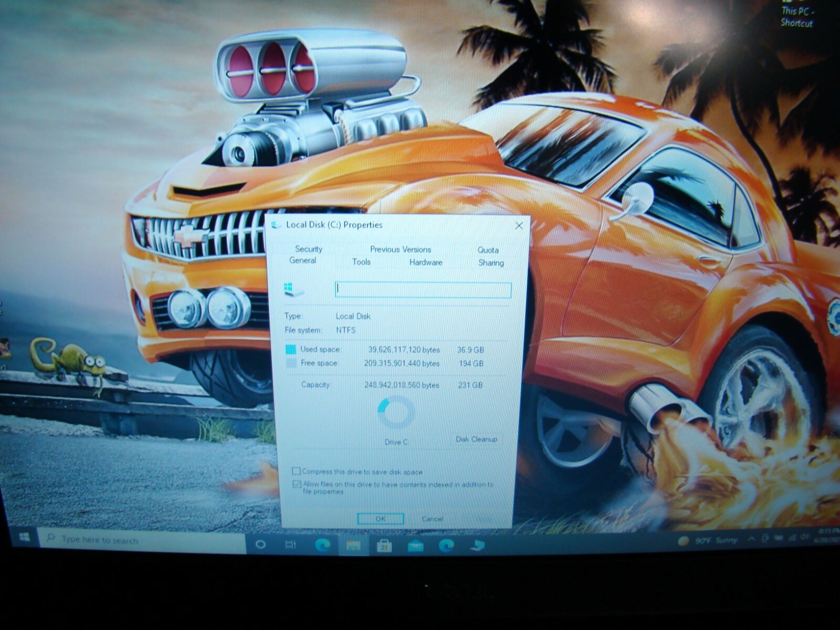
Task: Click the drive label text field
Action: tap(423, 290)
